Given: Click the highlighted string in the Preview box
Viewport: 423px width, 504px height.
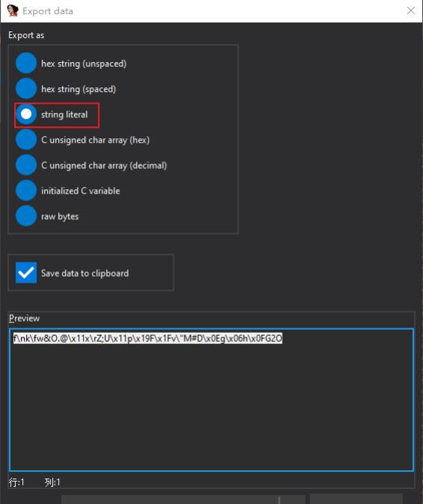Looking at the screenshot, I should [148, 338].
